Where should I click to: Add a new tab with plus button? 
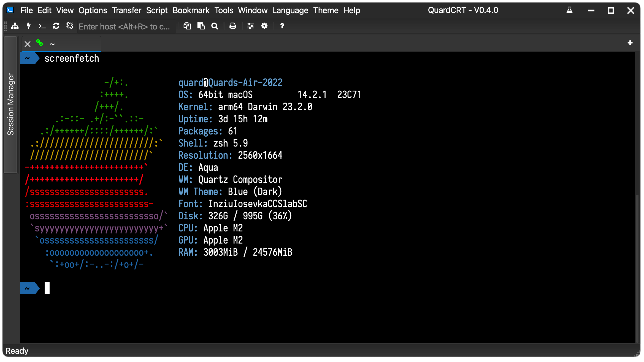click(630, 43)
